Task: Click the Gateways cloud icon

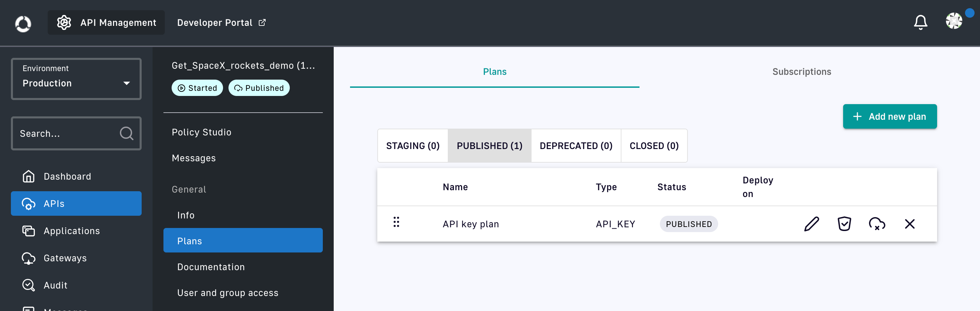Action: [x=29, y=258]
